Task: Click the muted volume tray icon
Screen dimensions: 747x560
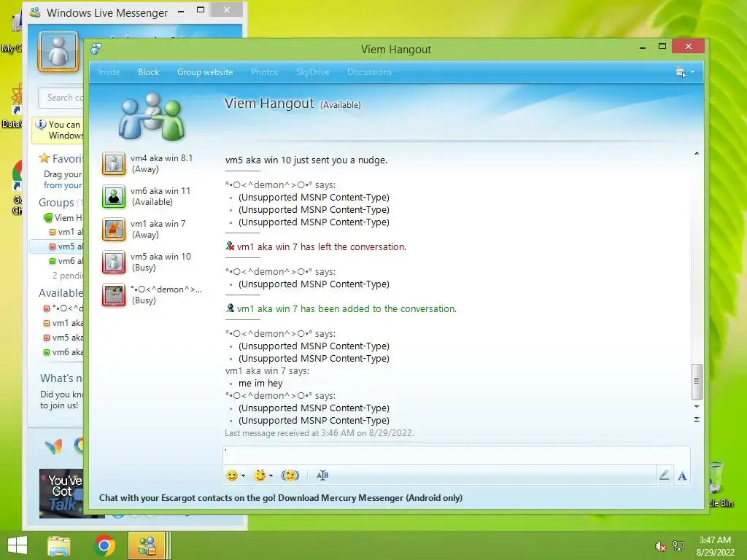Action: [x=660, y=546]
